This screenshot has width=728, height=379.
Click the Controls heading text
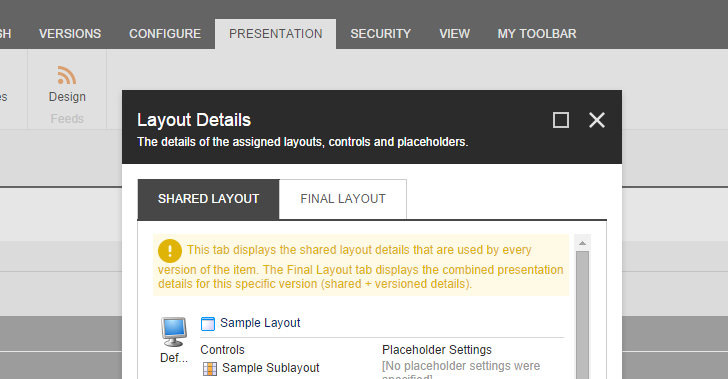(222, 350)
